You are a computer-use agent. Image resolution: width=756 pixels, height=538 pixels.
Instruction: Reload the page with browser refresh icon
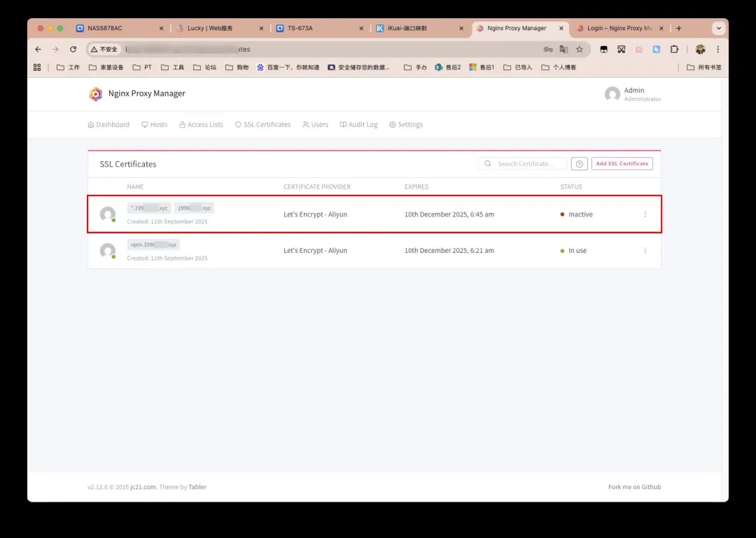pyautogui.click(x=73, y=50)
